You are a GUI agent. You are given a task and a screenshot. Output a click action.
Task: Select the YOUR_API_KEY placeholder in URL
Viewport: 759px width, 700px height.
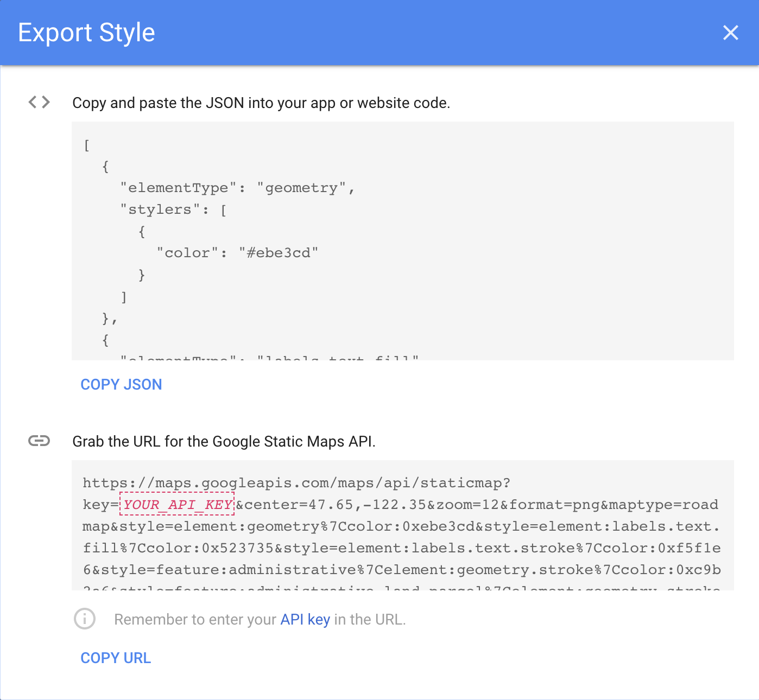click(177, 505)
